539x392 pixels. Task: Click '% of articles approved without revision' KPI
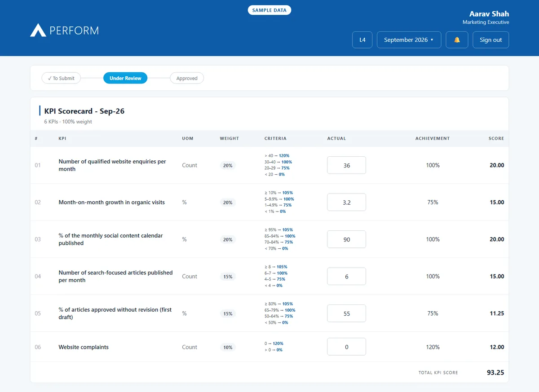pyautogui.click(x=115, y=313)
